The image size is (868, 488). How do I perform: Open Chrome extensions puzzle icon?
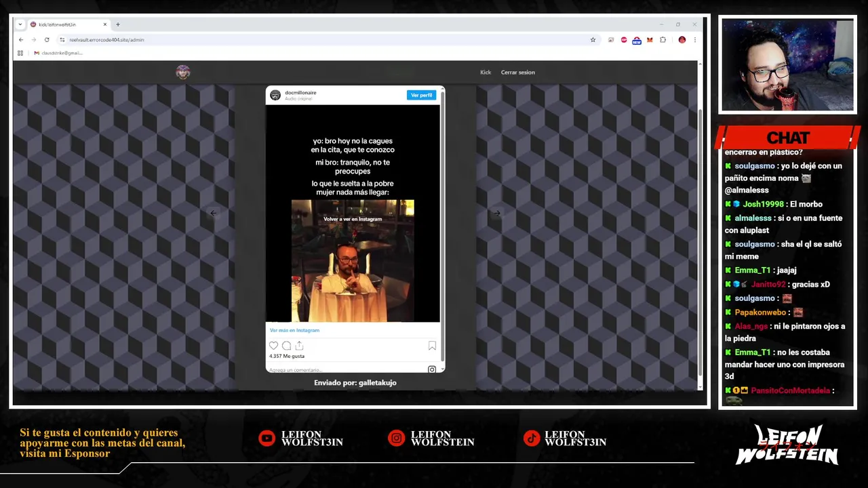point(663,40)
